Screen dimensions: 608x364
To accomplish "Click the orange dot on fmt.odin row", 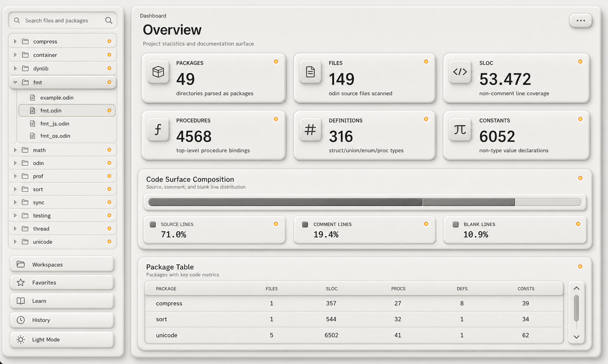I will pos(109,111).
